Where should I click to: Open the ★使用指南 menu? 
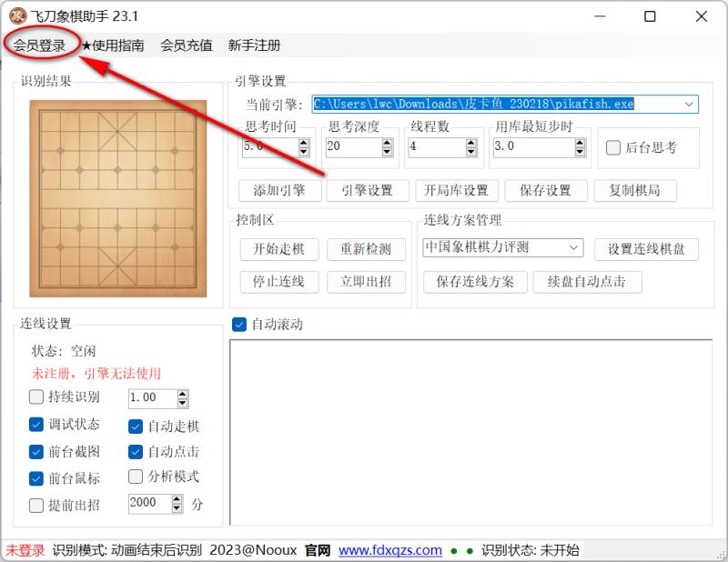[x=113, y=45]
